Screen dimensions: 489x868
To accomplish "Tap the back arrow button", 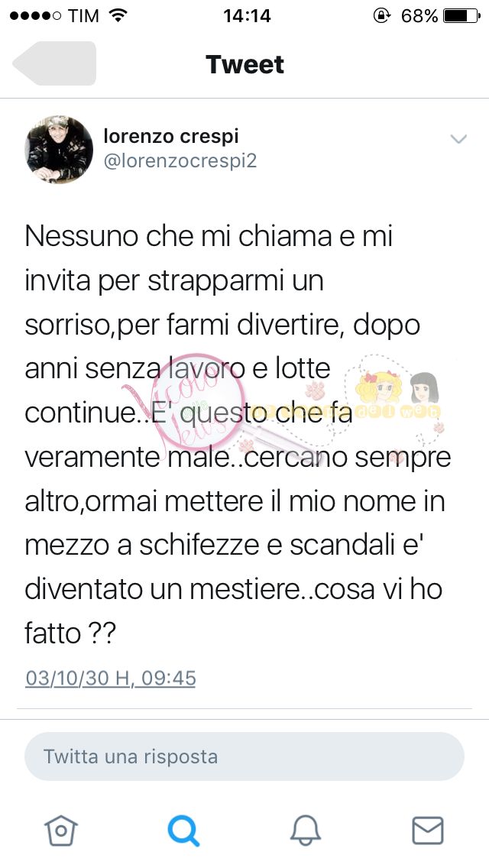I will [x=54, y=63].
